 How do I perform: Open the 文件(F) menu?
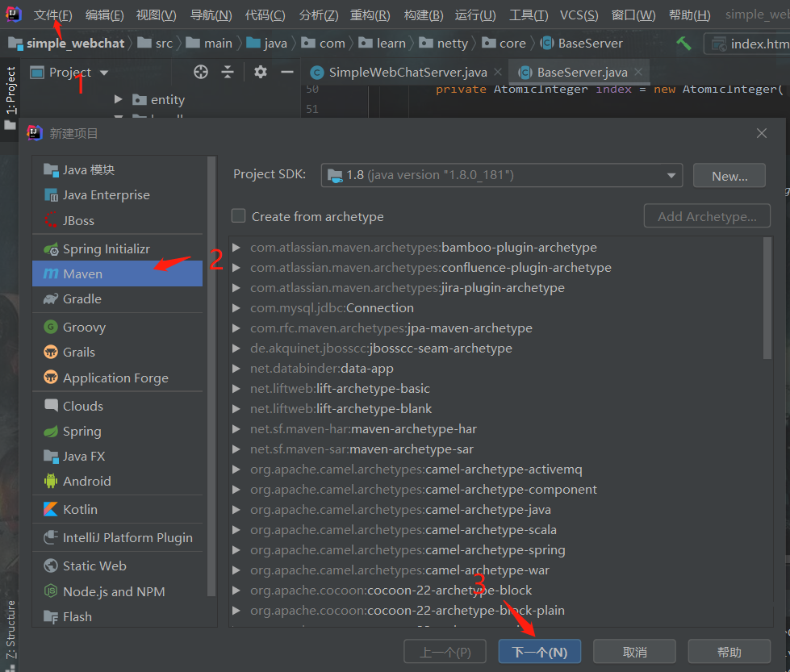click(x=53, y=15)
